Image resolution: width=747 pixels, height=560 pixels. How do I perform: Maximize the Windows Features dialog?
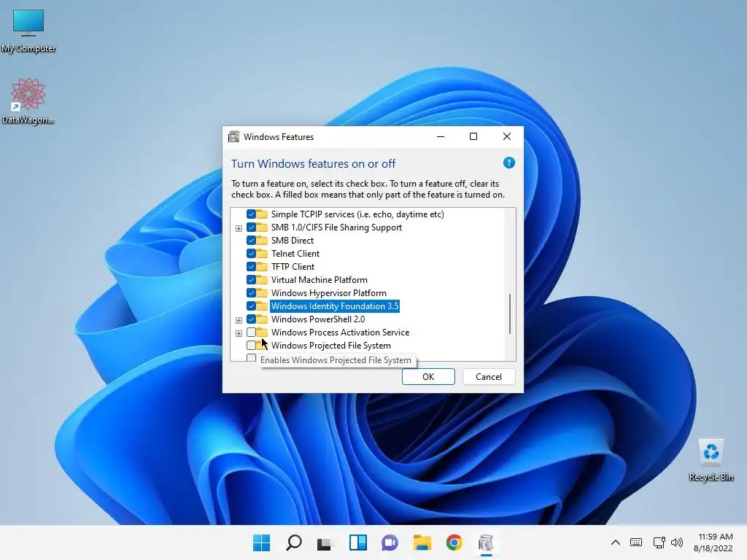point(473,136)
